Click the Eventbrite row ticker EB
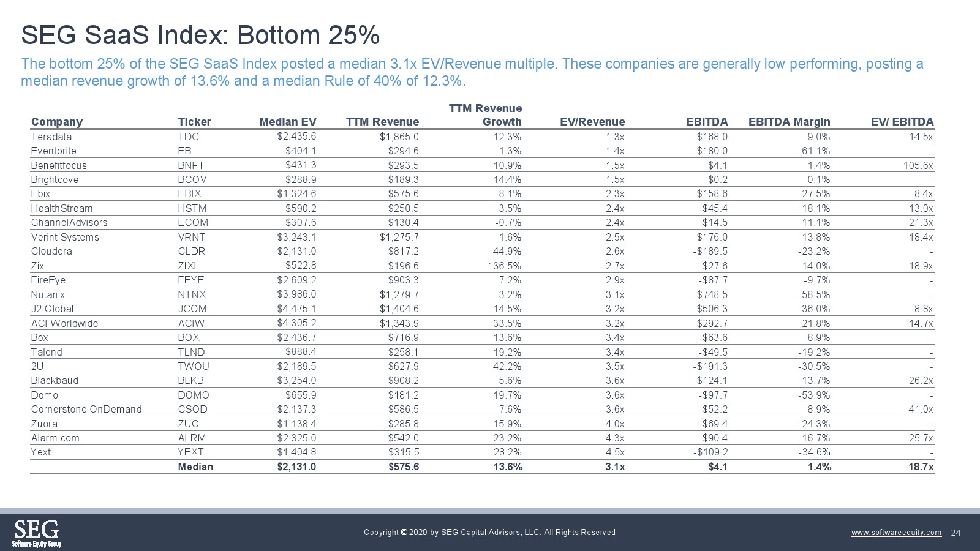Screen dimensions: 980x551 tap(184, 151)
